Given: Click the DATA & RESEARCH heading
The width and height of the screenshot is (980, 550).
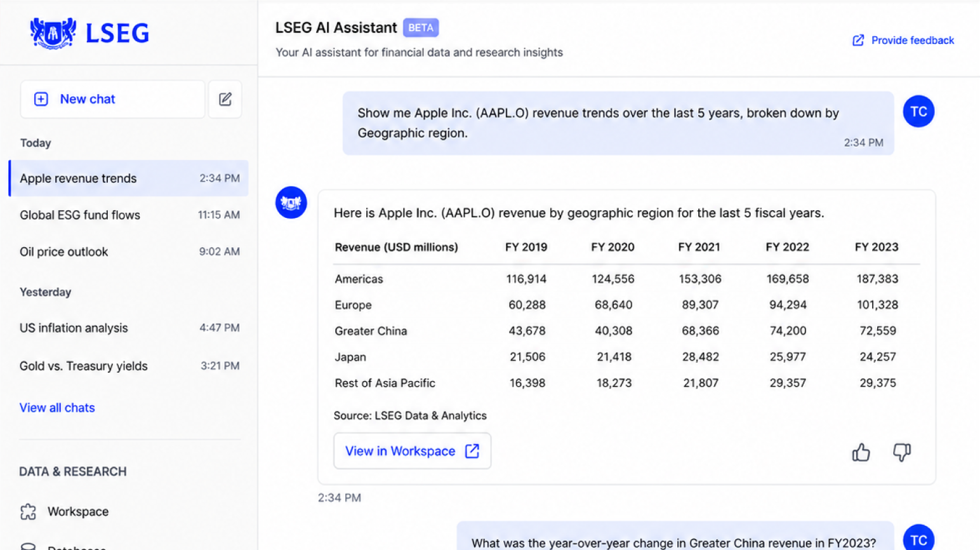Looking at the screenshot, I should click(x=73, y=472).
